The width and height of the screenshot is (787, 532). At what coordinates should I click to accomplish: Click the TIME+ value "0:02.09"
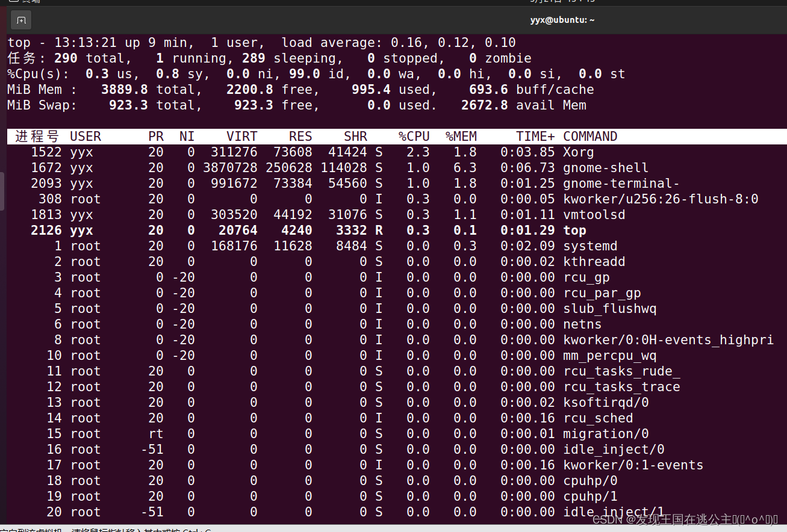point(527,246)
